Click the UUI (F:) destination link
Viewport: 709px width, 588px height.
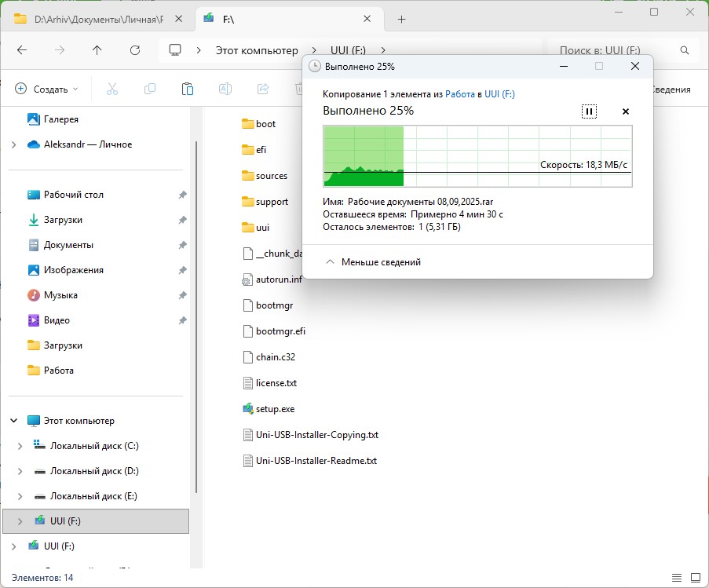[x=499, y=94]
